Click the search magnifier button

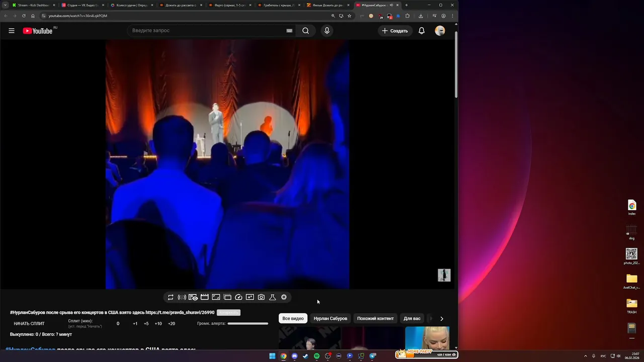pos(305,31)
